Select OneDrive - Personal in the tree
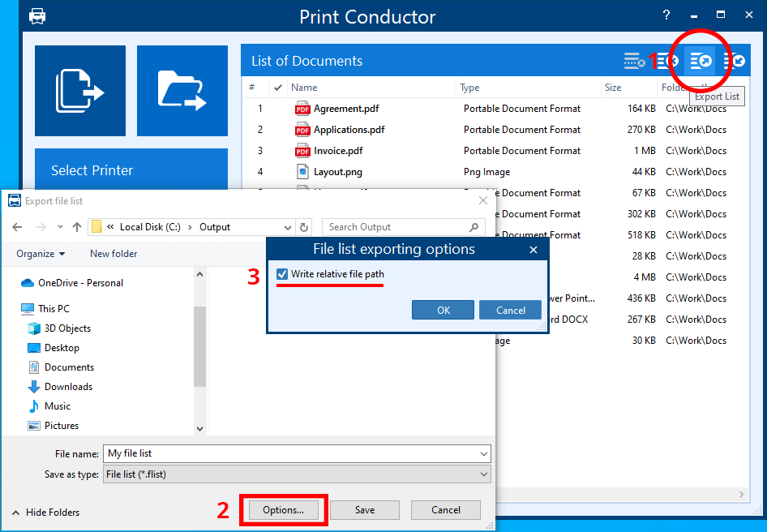Viewport: 767px width, 532px height. [80, 283]
